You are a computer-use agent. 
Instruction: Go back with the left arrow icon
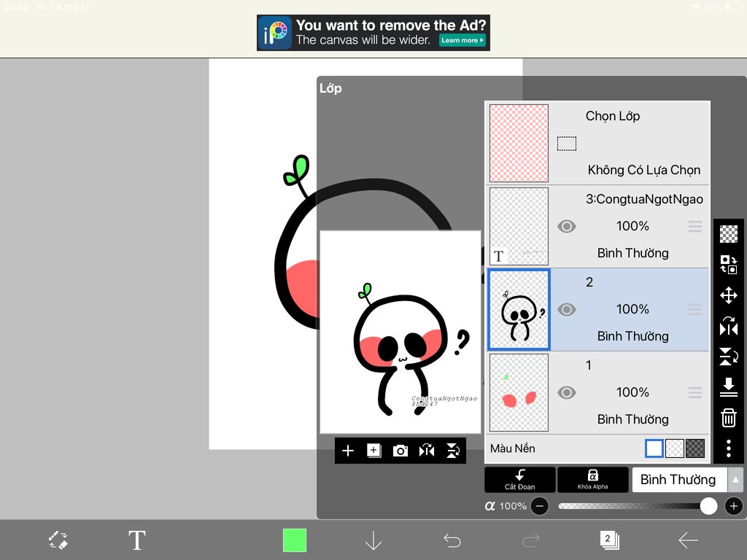click(x=689, y=540)
